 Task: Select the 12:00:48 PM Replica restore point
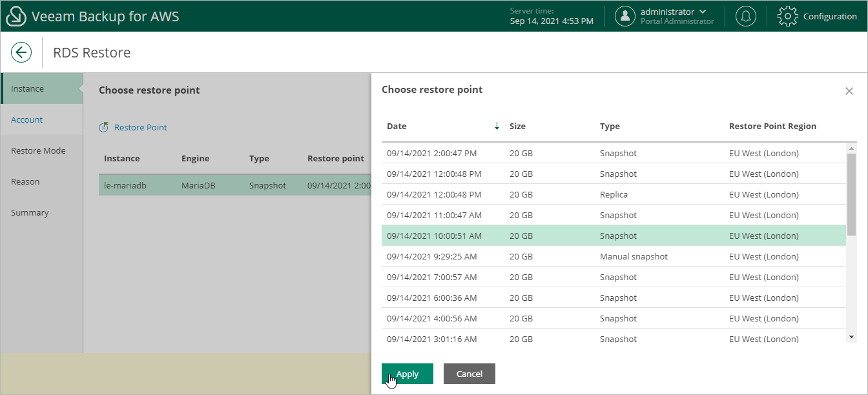(614, 194)
